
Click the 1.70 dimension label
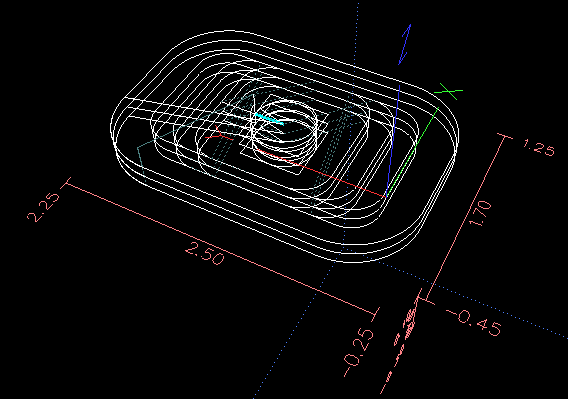pyautogui.click(x=480, y=213)
